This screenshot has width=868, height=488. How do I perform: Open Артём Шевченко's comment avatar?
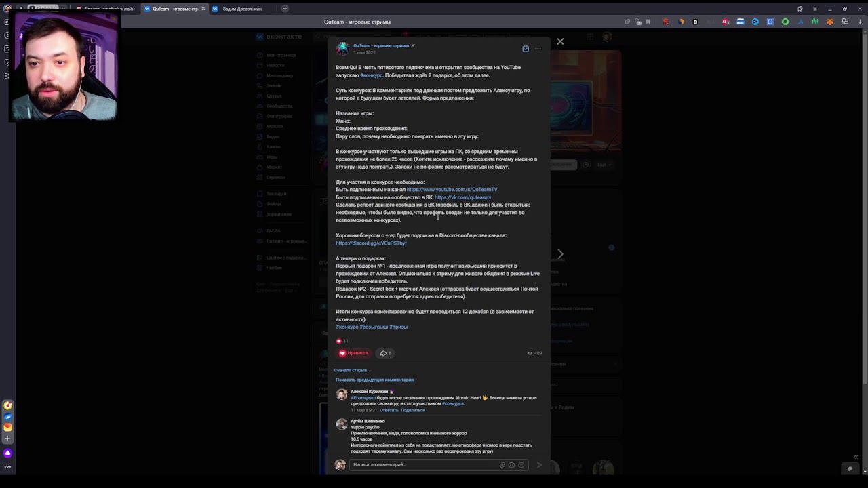pyautogui.click(x=341, y=424)
